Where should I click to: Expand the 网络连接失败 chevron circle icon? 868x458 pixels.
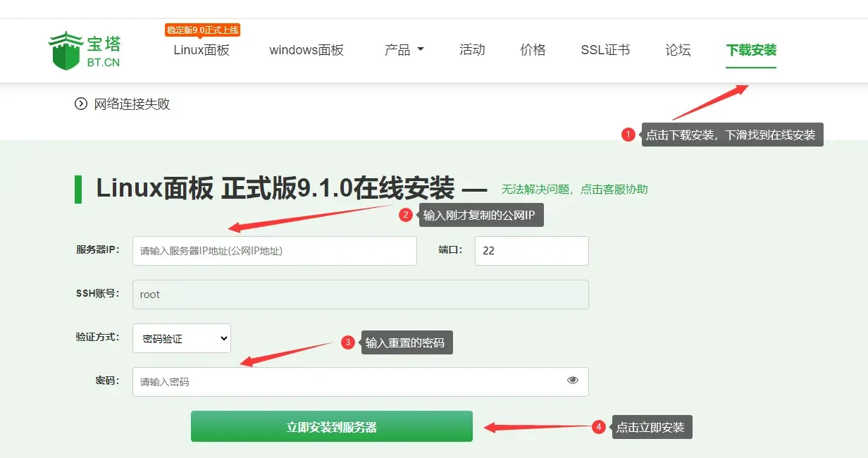coord(80,104)
